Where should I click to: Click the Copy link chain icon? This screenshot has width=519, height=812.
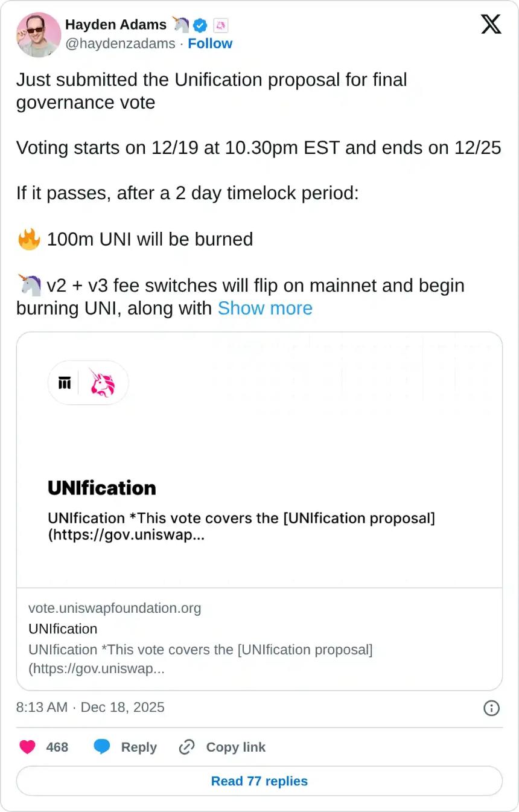click(186, 747)
